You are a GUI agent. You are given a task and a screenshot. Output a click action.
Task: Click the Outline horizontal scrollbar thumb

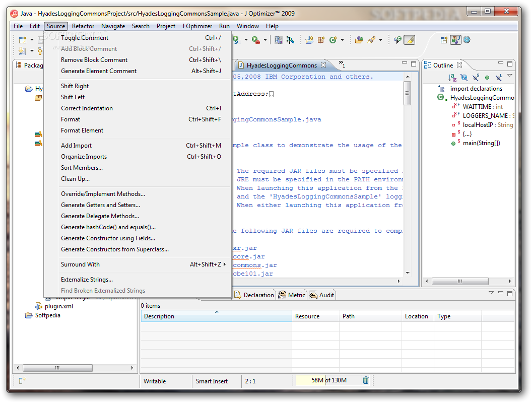(460, 281)
